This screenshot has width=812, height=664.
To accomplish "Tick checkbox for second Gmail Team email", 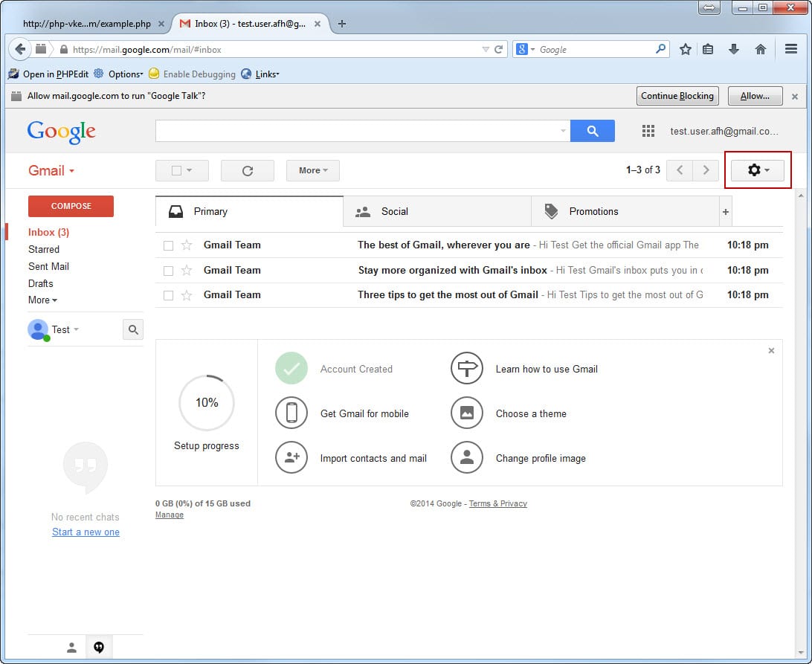I will tap(168, 271).
